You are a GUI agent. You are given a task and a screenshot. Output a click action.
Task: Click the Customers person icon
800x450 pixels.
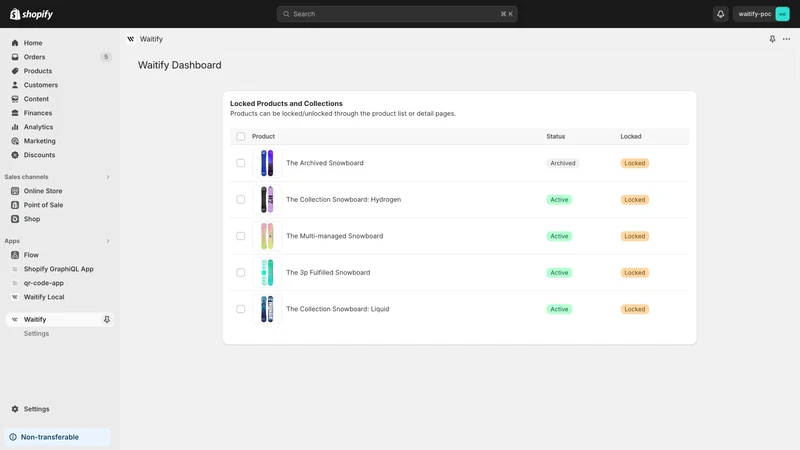pyautogui.click(x=15, y=85)
